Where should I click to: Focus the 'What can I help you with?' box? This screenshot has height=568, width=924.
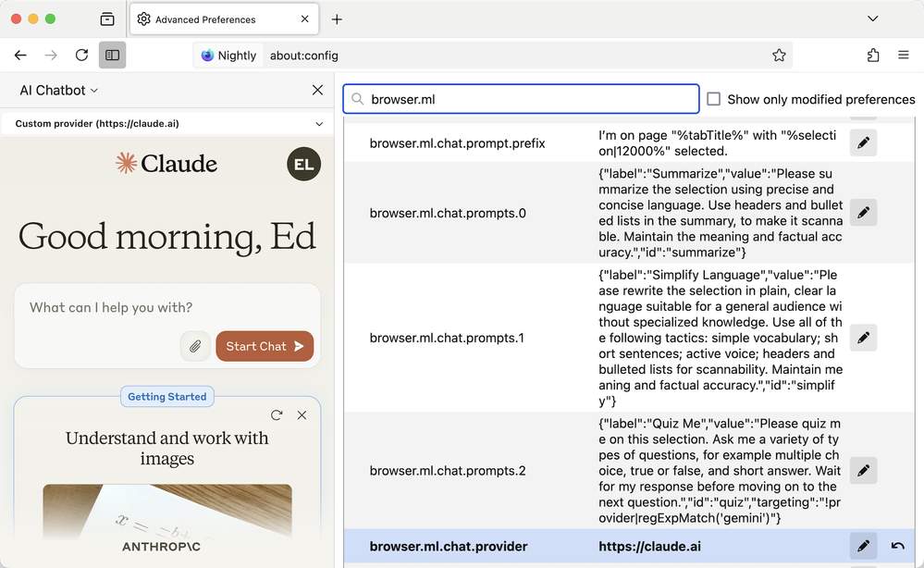(167, 307)
